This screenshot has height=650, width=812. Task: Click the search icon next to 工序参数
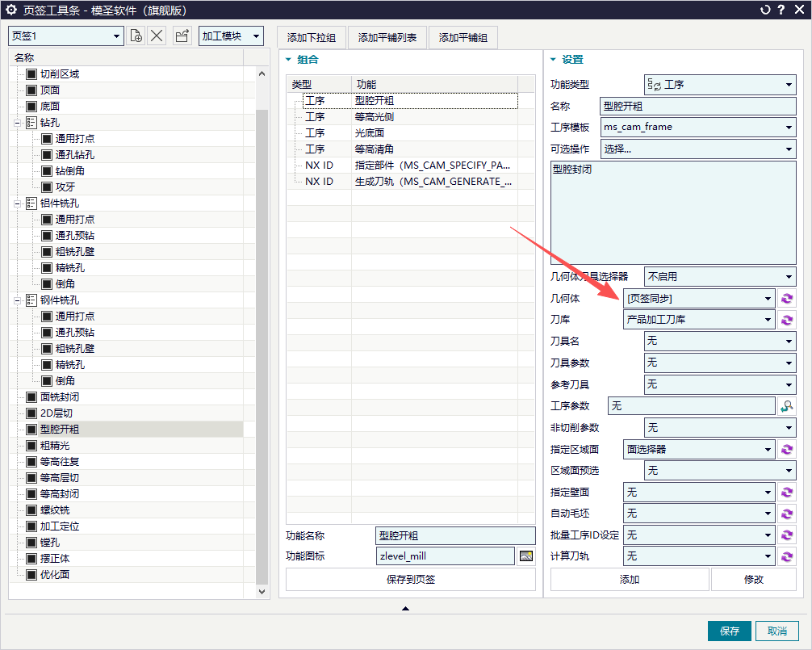(787, 406)
